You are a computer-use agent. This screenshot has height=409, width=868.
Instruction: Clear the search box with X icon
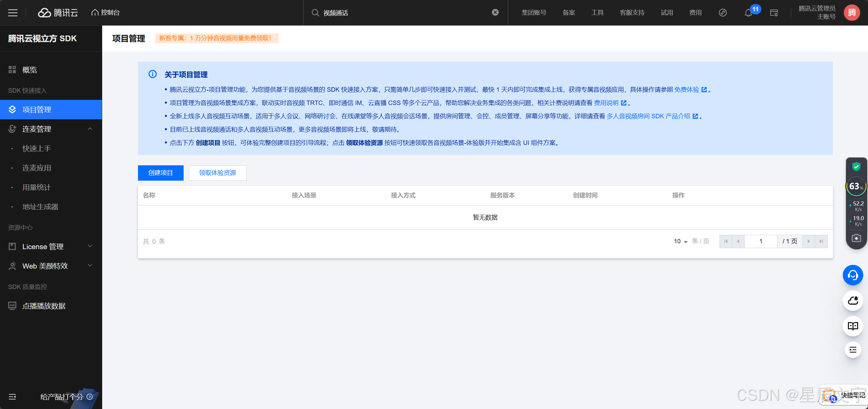coord(495,13)
